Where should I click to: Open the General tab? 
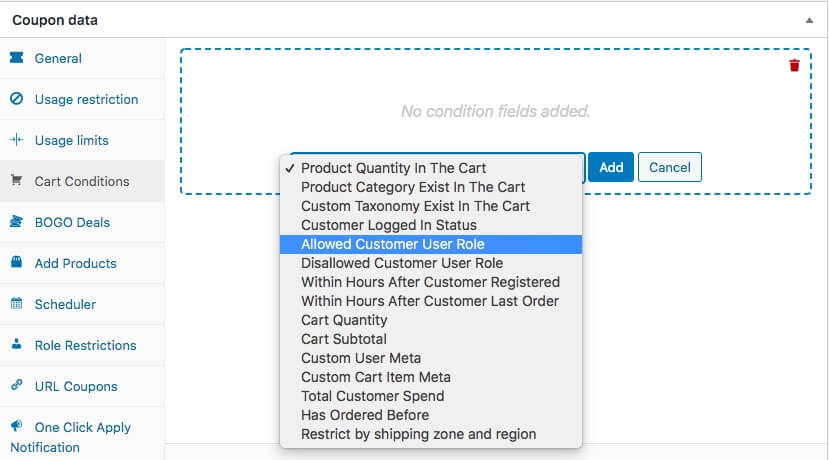click(x=82, y=58)
